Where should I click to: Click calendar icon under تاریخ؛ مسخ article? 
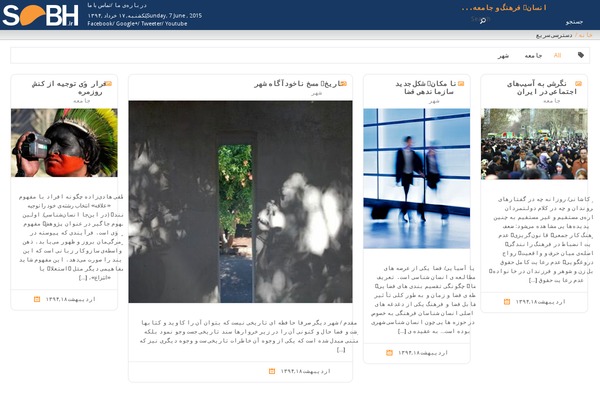pyautogui.click(x=272, y=371)
